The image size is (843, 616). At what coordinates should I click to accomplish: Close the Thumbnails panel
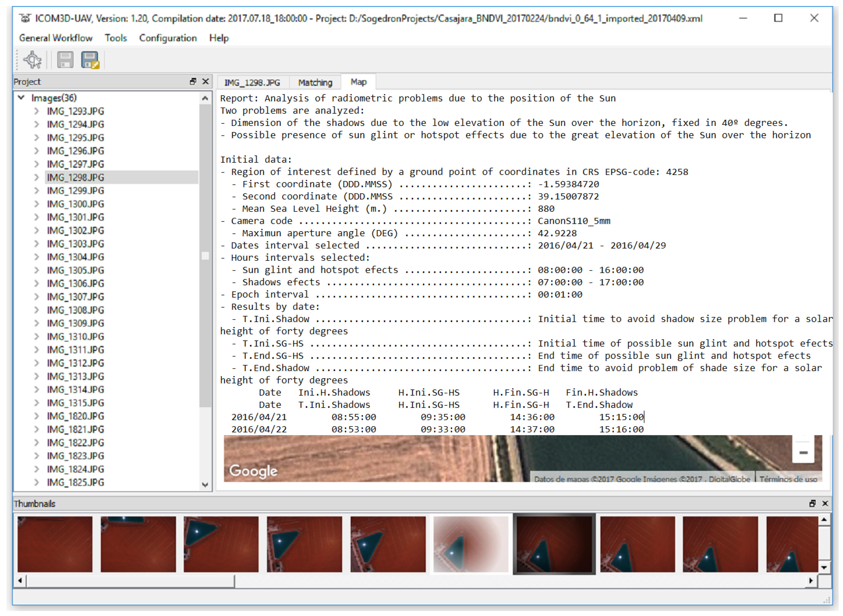(x=825, y=503)
